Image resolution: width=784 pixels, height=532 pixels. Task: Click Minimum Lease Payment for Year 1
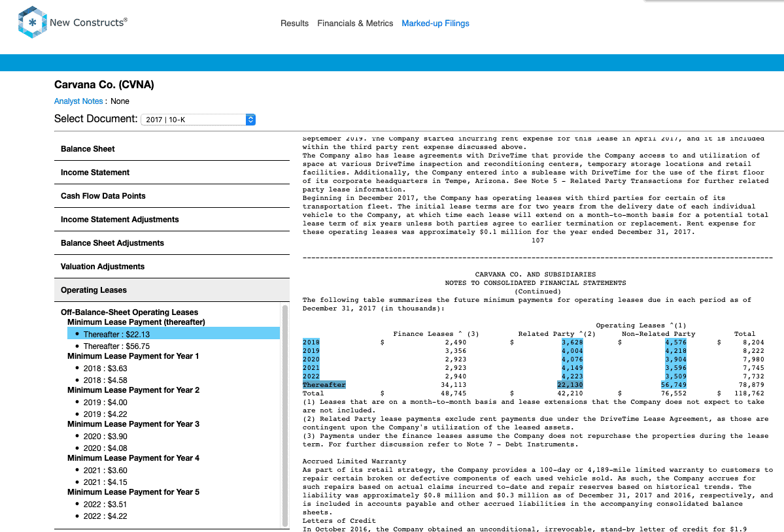[x=133, y=356]
